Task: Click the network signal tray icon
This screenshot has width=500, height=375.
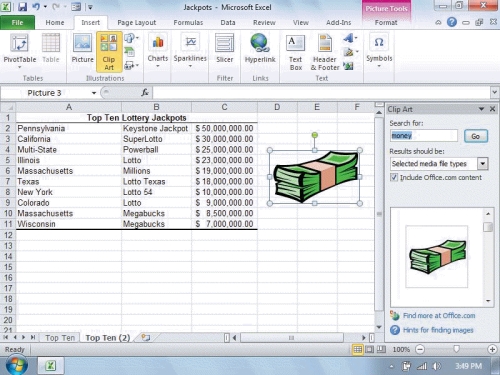Action: (422, 366)
